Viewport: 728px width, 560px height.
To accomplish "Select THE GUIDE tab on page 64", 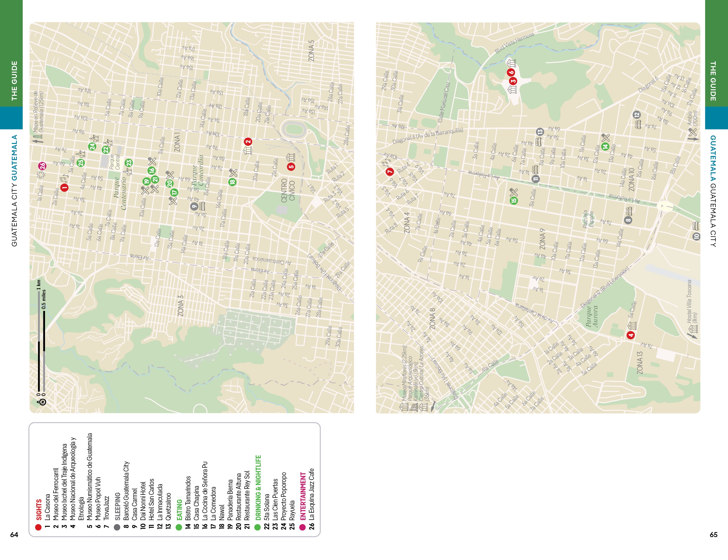I will (x=14, y=81).
